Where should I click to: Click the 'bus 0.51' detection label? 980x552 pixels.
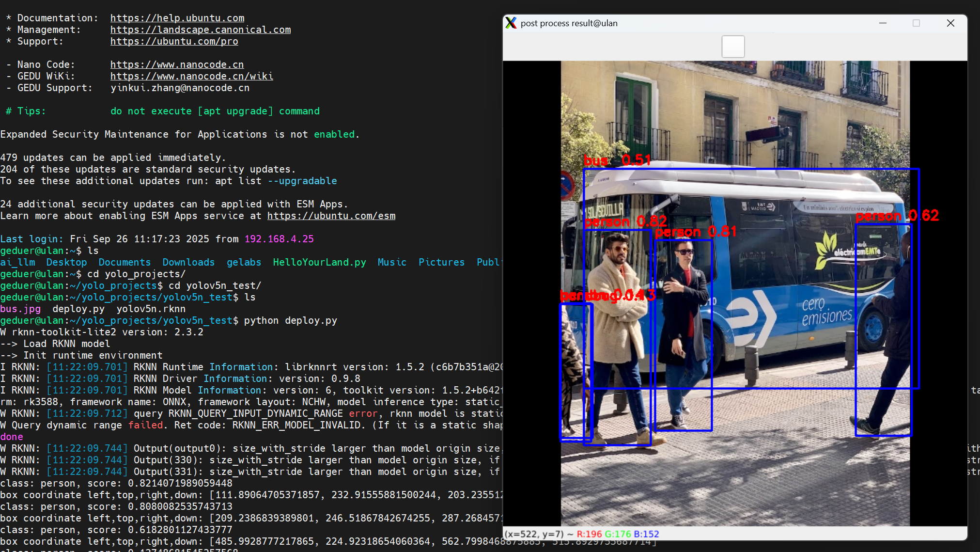[617, 160]
